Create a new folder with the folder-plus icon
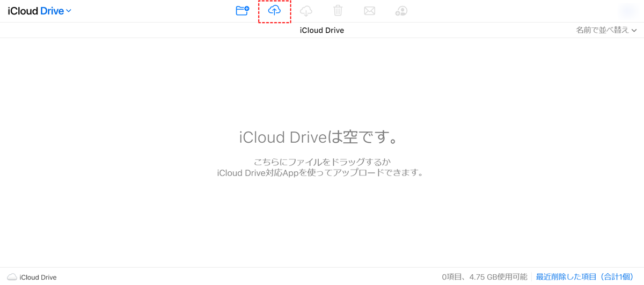644x285 pixels. 243,10
